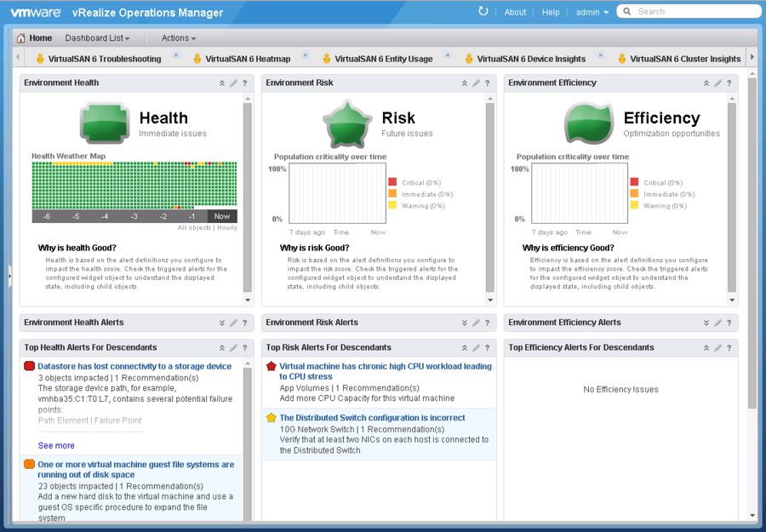This screenshot has height=532, width=766.
Task: Close the VirtualSAN 6 Heatmap tab
Action: click(x=305, y=54)
